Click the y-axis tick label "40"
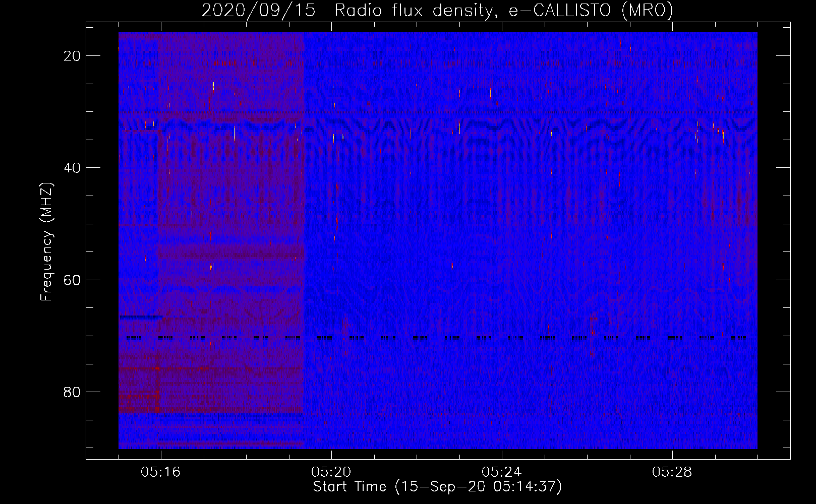816x504 pixels. pos(72,168)
